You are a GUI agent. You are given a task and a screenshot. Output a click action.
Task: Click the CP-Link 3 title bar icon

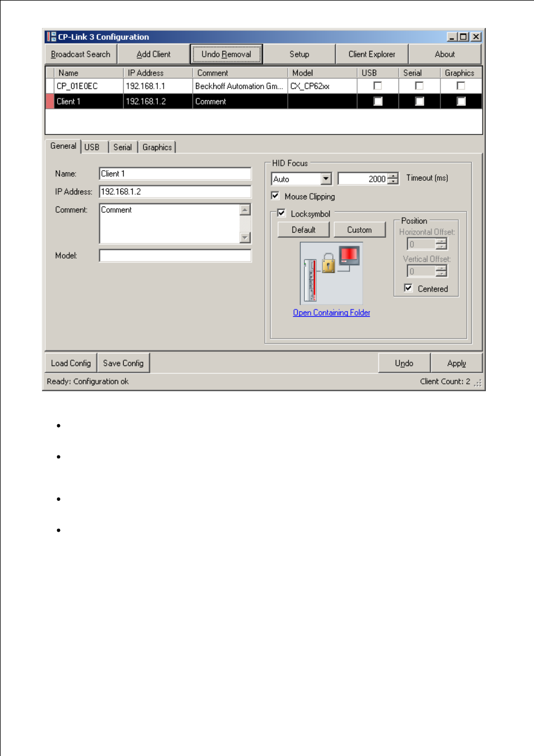pyautogui.click(x=51, y=37)
